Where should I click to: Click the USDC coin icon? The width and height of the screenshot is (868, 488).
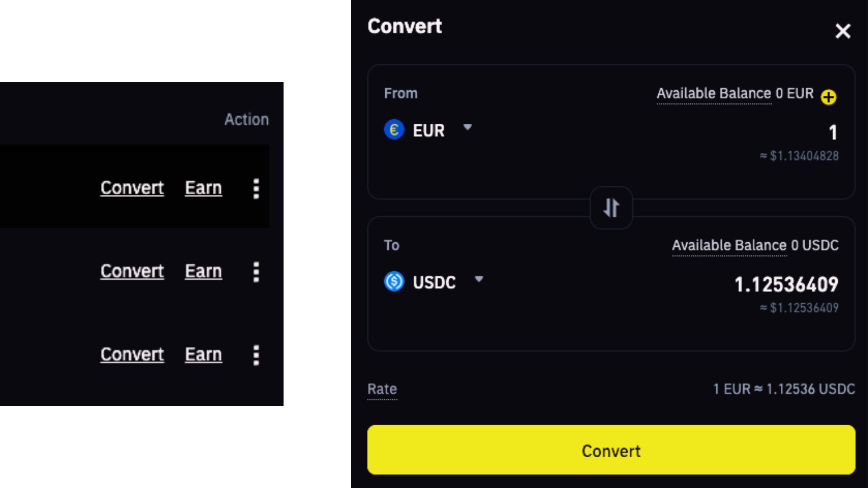point(394,282)
